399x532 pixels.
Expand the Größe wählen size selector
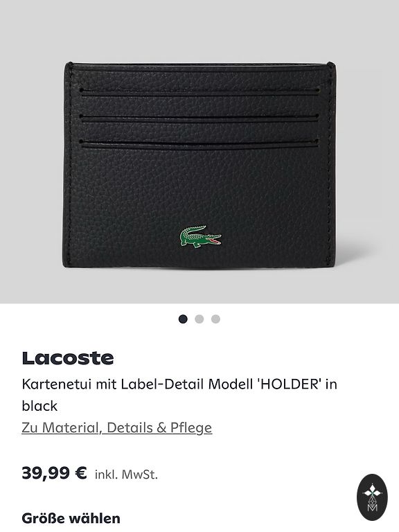tap(71, 518)
